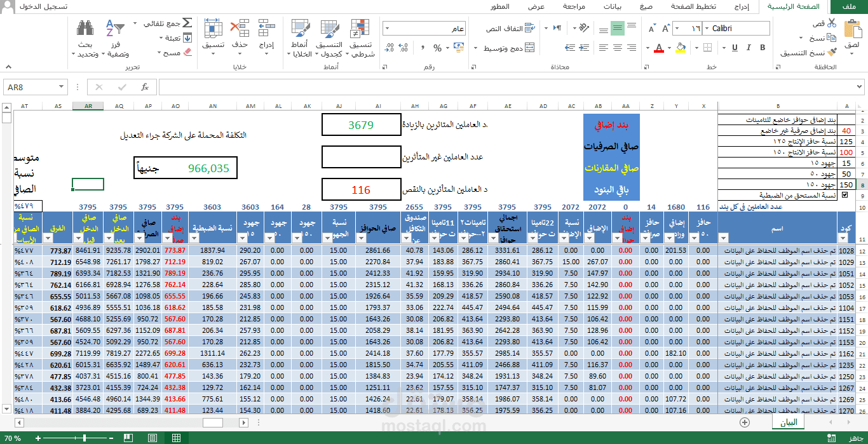Screen dimensions: 868x444
Task: Open the fill color dropdown arrow
Action: click(x=669, y=48)
